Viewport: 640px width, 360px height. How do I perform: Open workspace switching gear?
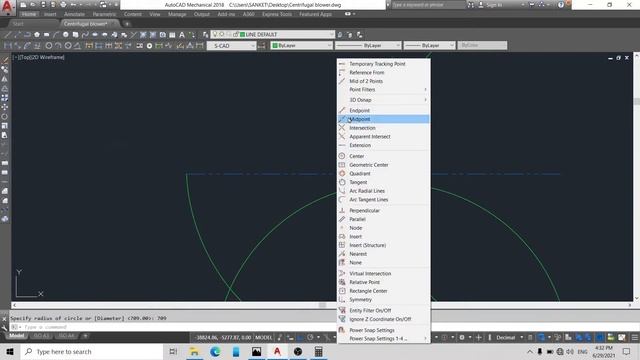[462, 338]
